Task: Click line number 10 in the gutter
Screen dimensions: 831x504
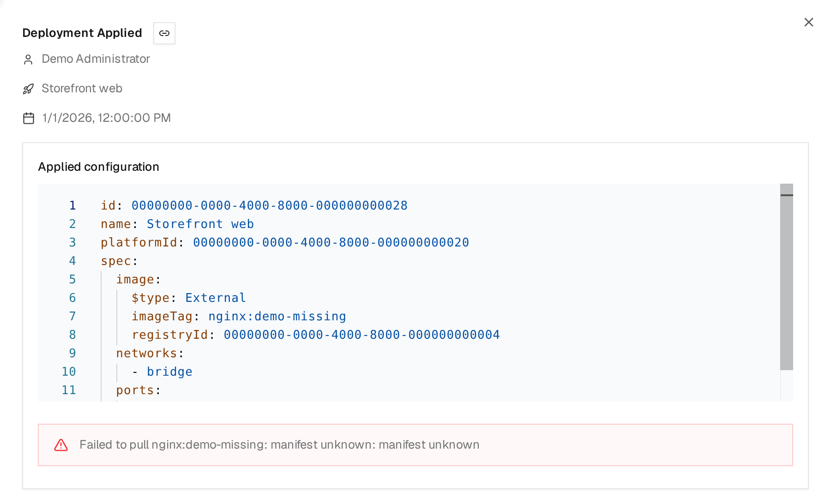Action: click(69, 372)
